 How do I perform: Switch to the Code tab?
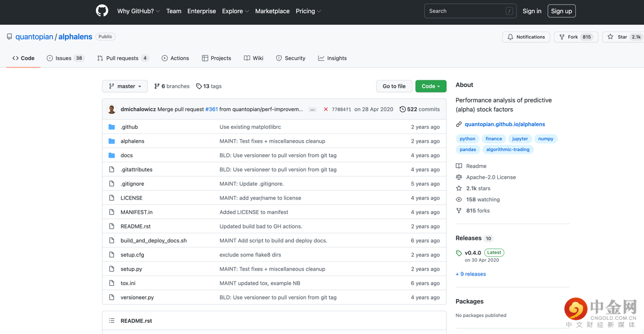coord(23,58)
